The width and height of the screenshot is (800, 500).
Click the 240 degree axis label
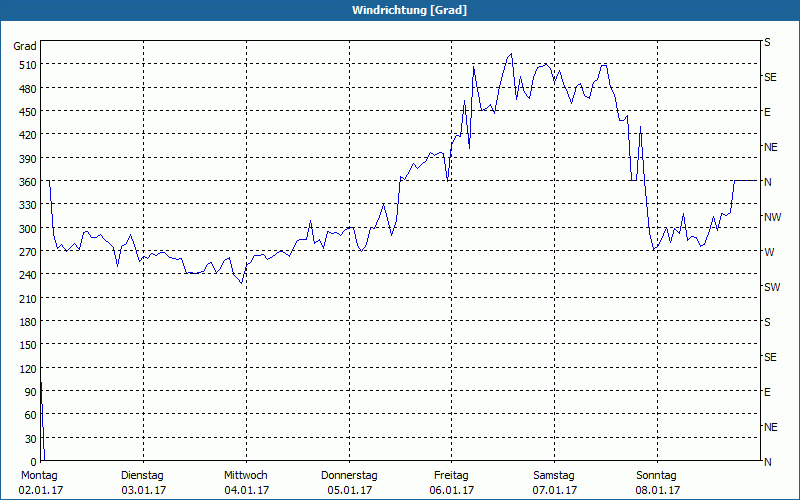click(28, 275)
